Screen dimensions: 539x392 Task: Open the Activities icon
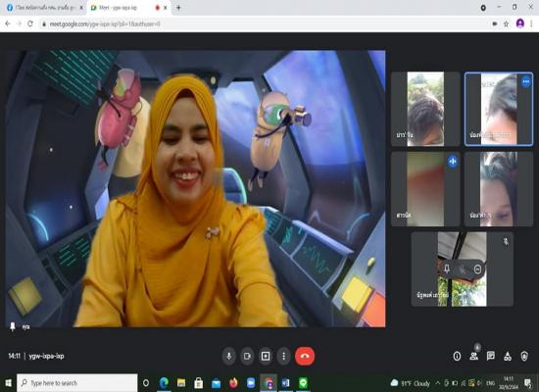[x=508, y=356]
